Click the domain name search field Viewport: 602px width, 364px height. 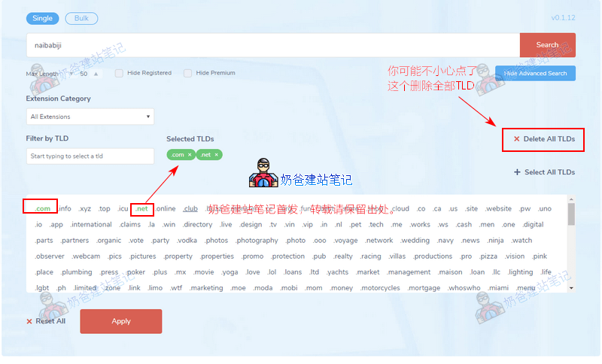(x=272, y=45)
